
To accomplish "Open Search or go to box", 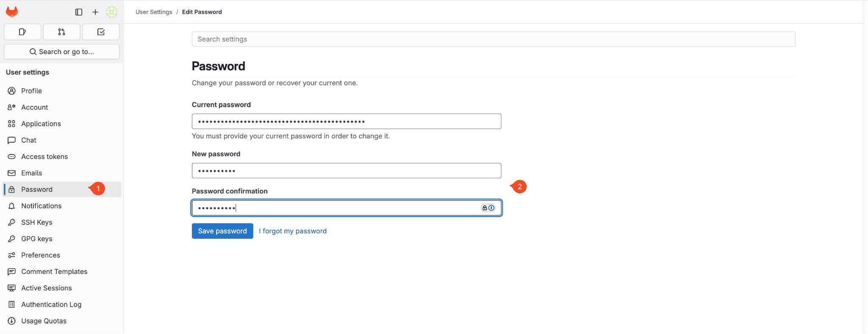I will click(61, 52).
